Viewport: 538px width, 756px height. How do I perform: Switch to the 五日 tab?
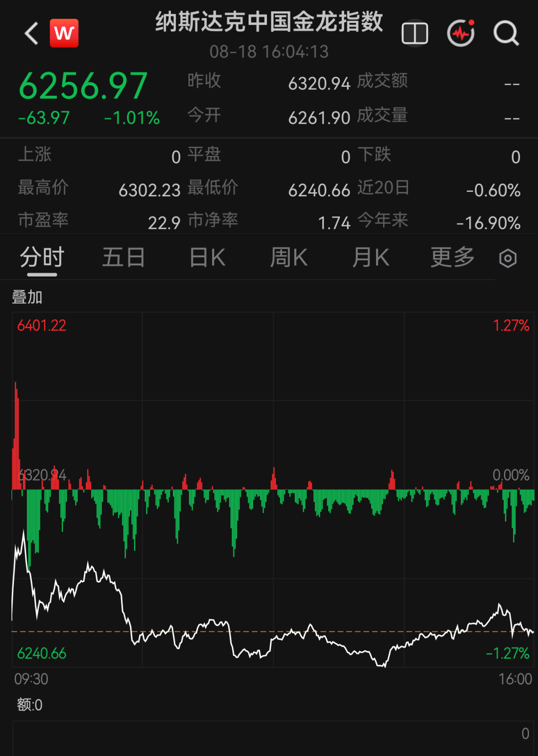pyautogui.click(x=124, y=258)
